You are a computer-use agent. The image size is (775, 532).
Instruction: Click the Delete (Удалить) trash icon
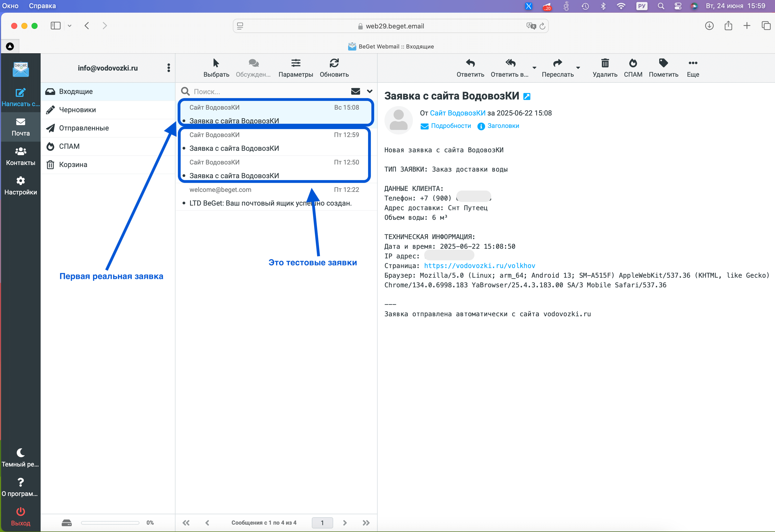(x=605, y=63)
